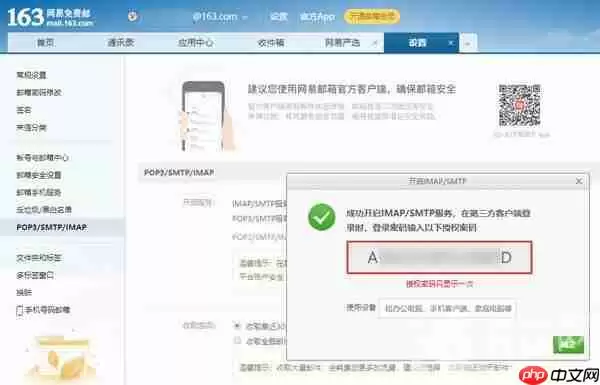Click the QR code for the mail app
This screenshot has height=385, width=600.
[x=519, y=105]
